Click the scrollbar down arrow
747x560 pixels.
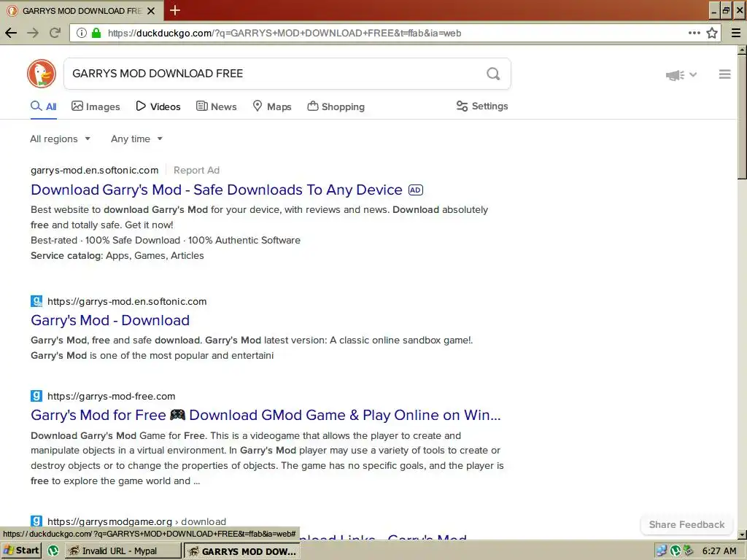742,534
